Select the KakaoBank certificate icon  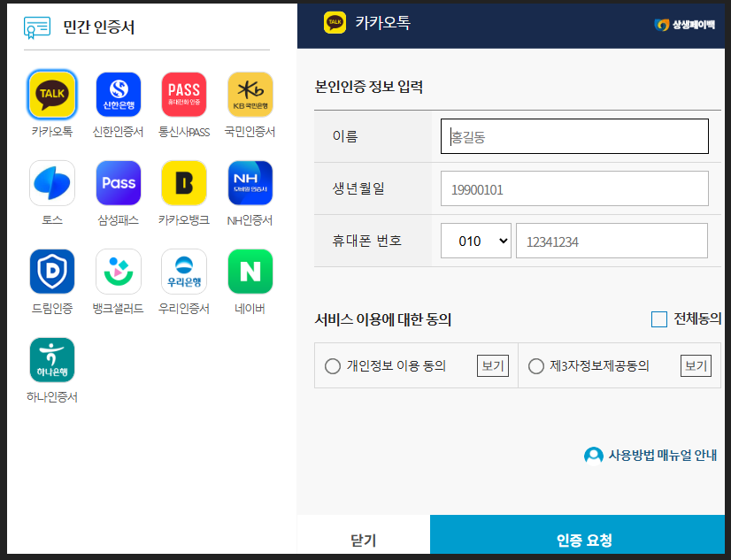tap(184, 183)
